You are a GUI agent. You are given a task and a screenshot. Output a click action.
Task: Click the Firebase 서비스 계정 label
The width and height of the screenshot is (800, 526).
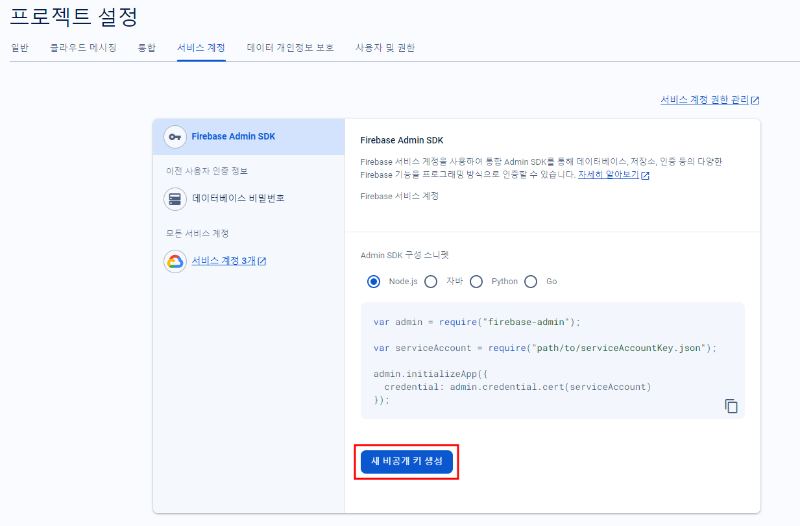point(399,196)
